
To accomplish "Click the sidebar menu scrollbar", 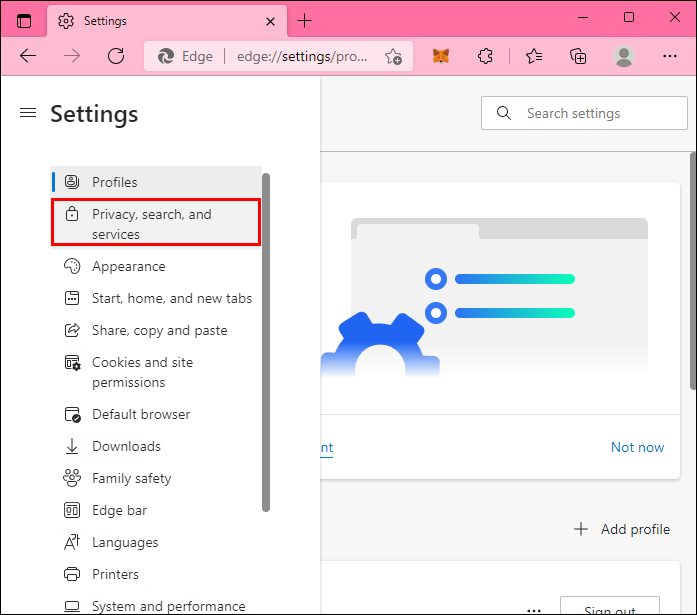I will click(x=266, y=342).
